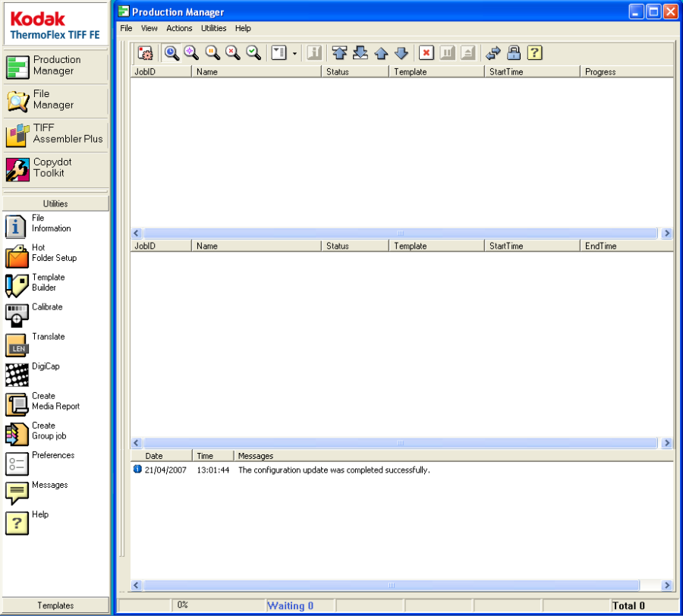683x616 pixels.
Task: Click the pause job toolbar icon
Action: [447, 53]
